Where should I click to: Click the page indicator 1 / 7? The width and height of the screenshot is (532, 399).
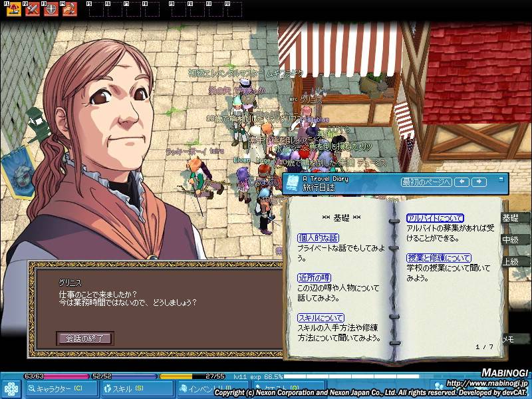point(484,346)
